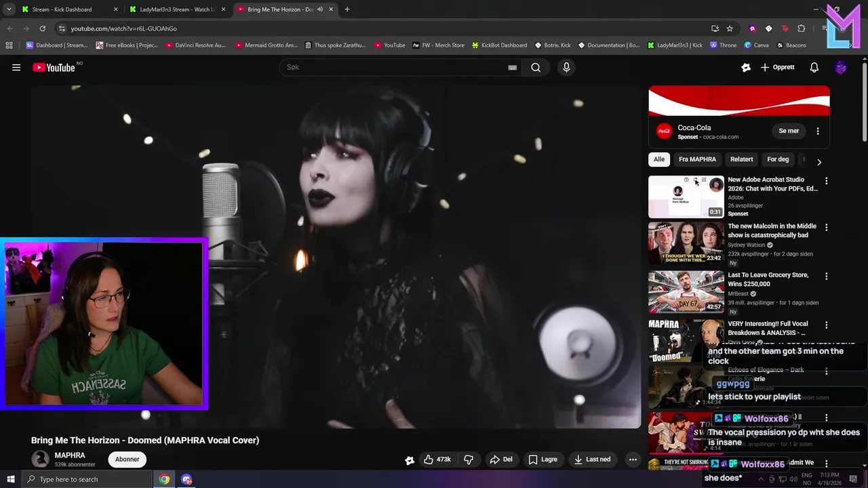Open Throne bookmark
868x488 pixels.
[723, 45]
